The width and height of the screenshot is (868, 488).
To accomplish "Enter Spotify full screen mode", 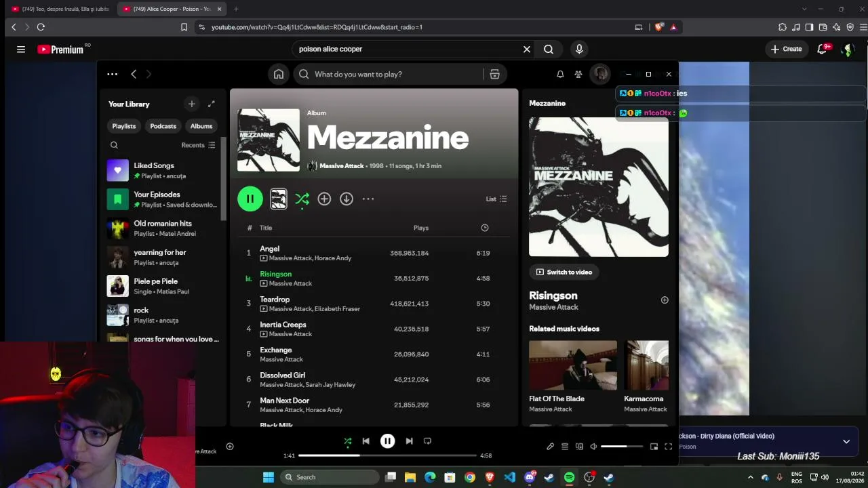I will tap(668, 447).
